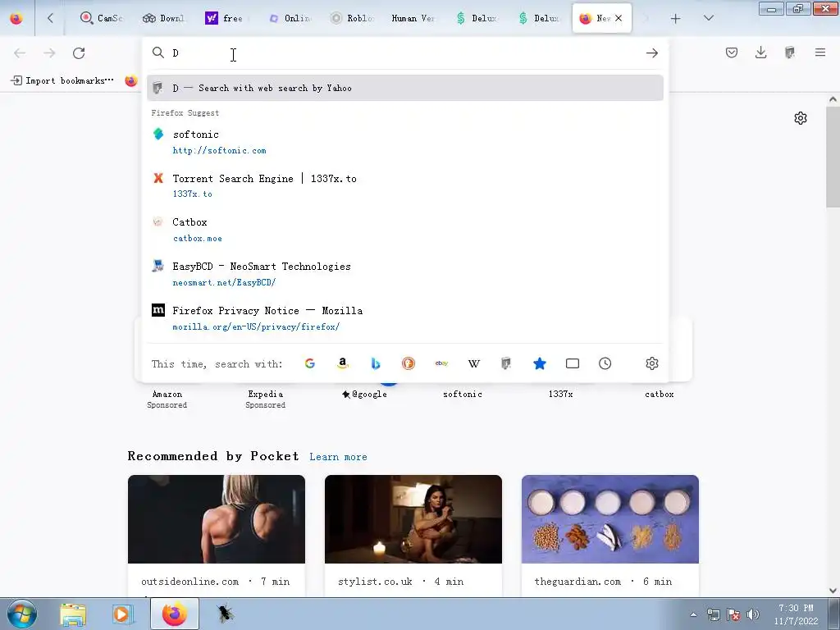Click the volume speaker tray icon
The height and width of the screenshot is (630, 840).
[x=753, y=614]
